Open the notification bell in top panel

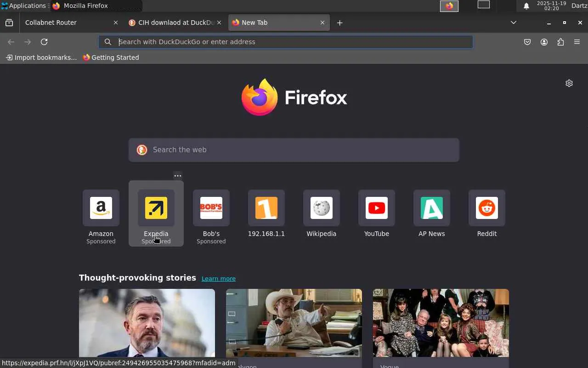click(x=526, y=6)
